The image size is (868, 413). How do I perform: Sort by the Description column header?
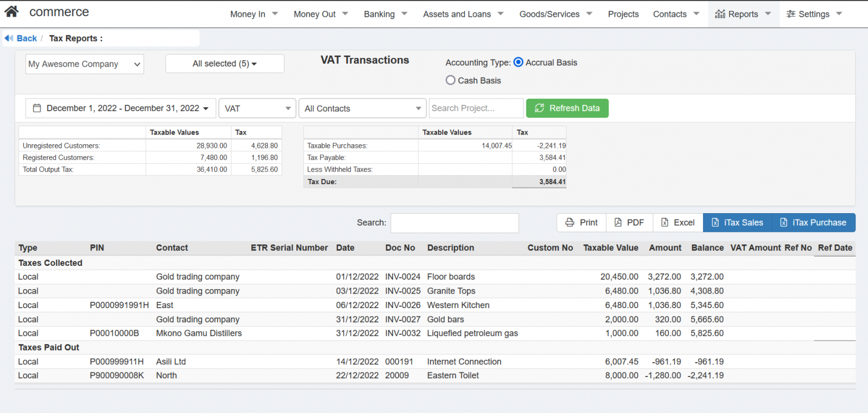[x=451, y=248]
